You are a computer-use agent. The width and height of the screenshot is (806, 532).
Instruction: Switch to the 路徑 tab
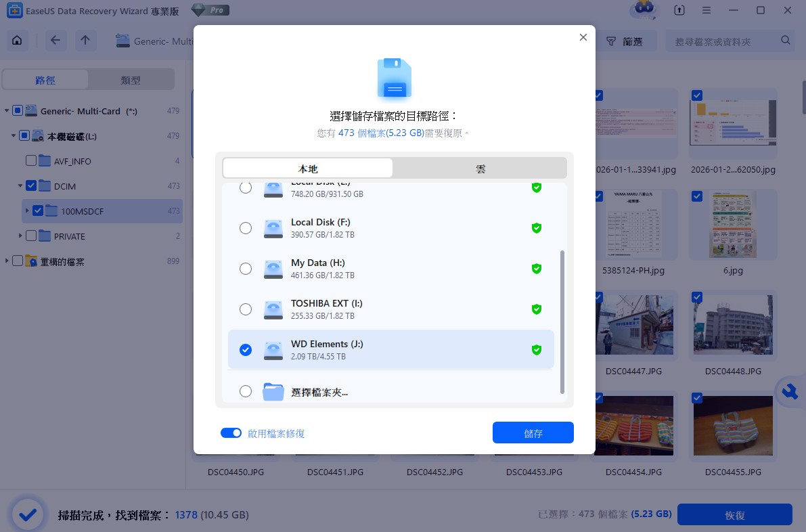pyautogui.click(x=45, y=80)
